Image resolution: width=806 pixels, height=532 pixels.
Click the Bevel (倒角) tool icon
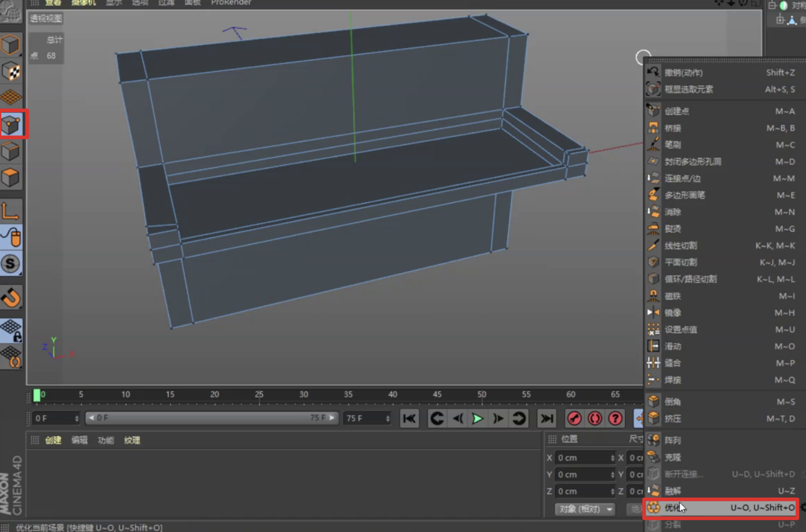pos(653,402)
